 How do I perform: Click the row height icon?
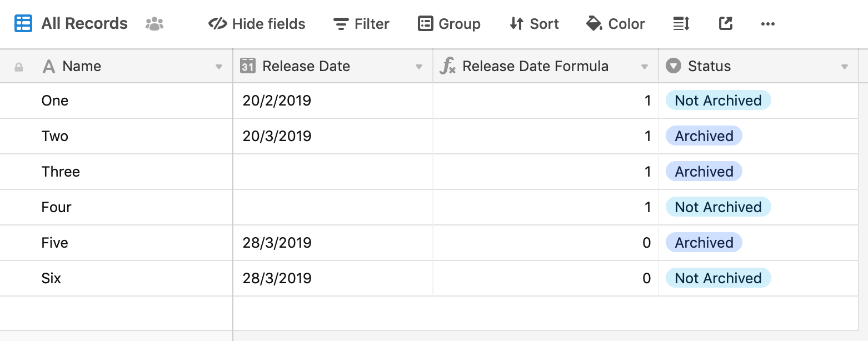pos(681,24)
